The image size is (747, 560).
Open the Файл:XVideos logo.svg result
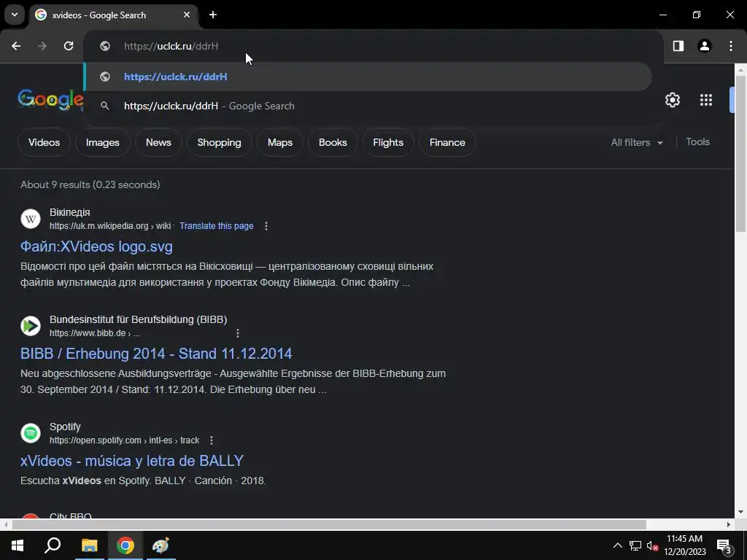[x=96, y=246]
